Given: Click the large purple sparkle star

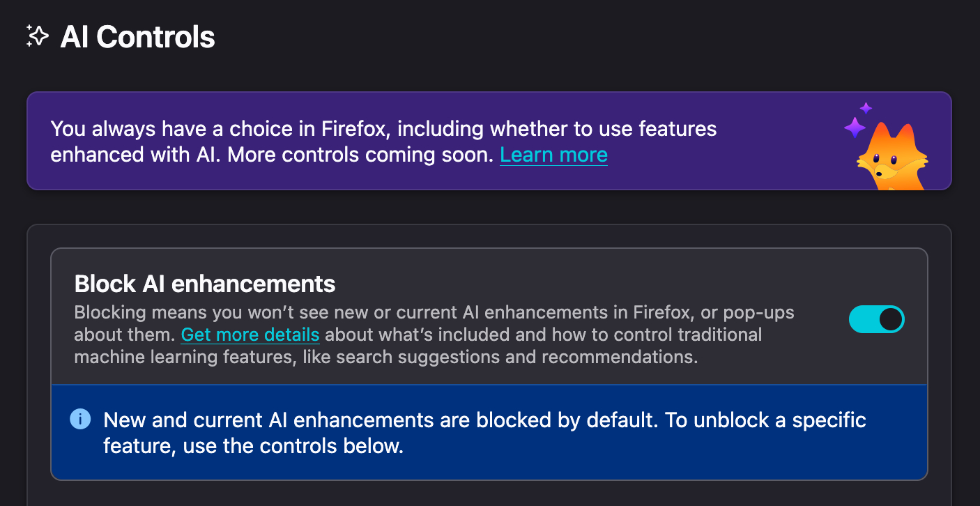Looking at the screenshot, I should 855,128.
